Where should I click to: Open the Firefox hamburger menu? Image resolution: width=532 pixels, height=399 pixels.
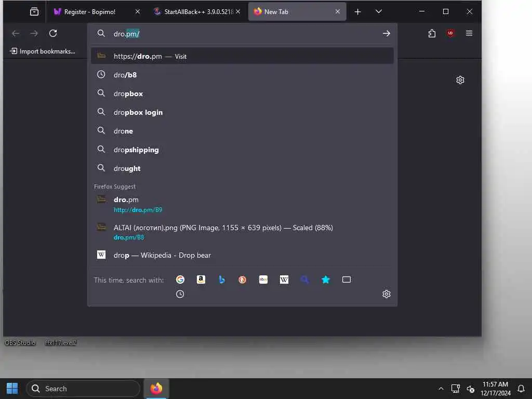(x=469, y=33)
